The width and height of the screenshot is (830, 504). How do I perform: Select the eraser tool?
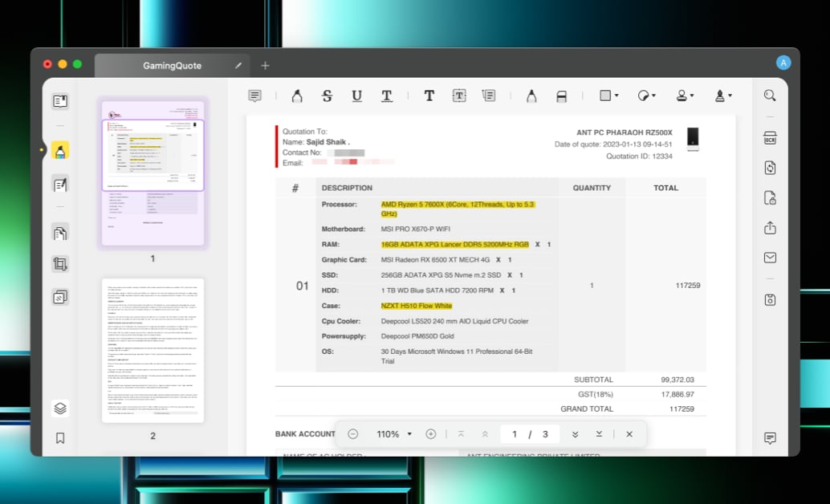[561, 96]
